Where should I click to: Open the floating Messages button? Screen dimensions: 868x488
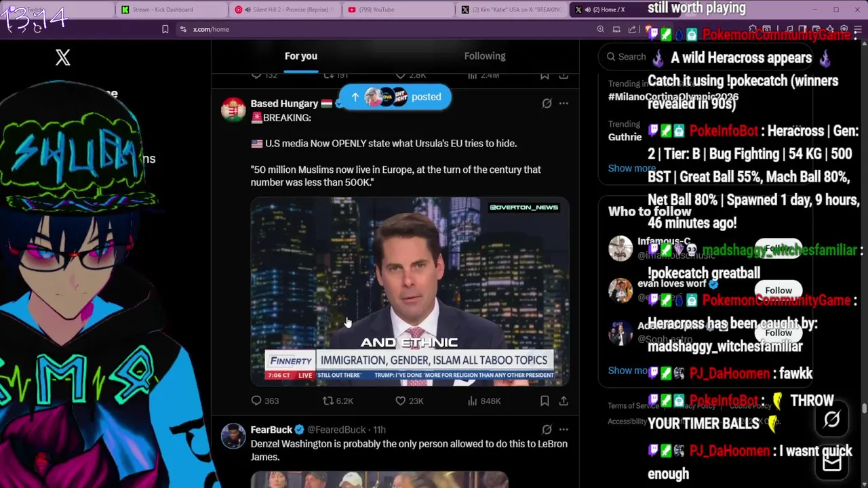click(832, 463)
